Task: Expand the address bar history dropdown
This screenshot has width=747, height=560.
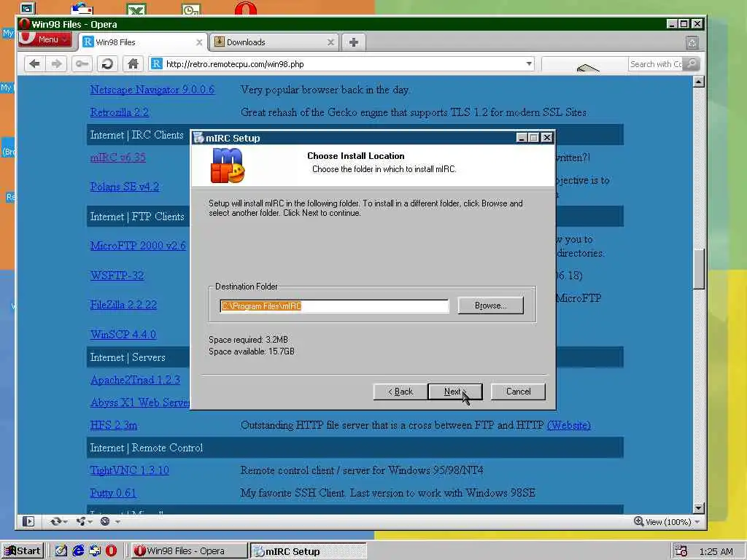Action: 529,64
